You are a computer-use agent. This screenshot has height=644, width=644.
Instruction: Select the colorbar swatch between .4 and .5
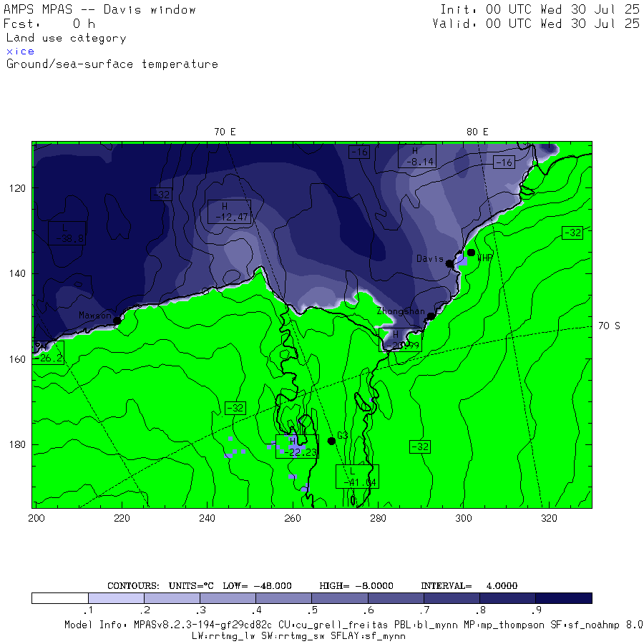point(284,598)
